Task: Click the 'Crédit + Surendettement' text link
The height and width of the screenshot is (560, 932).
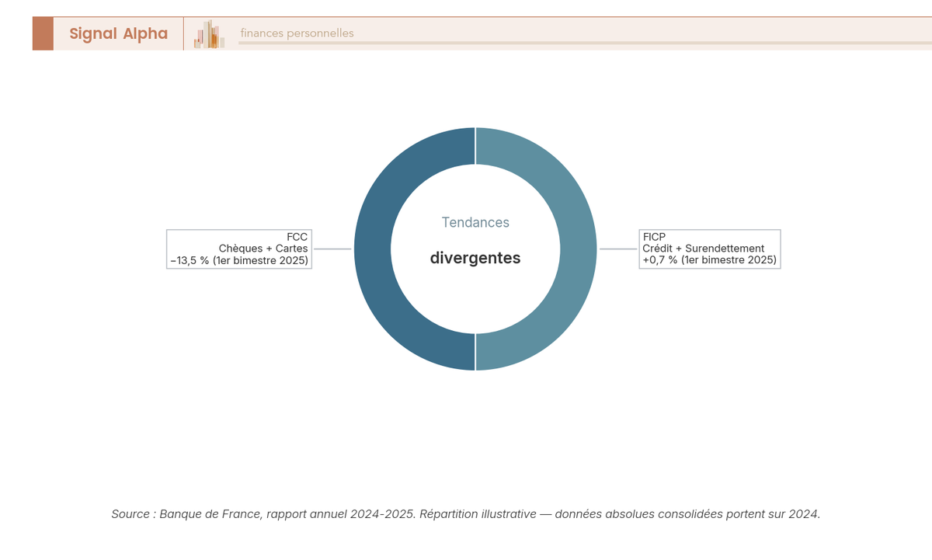Action: coord(704,249)
